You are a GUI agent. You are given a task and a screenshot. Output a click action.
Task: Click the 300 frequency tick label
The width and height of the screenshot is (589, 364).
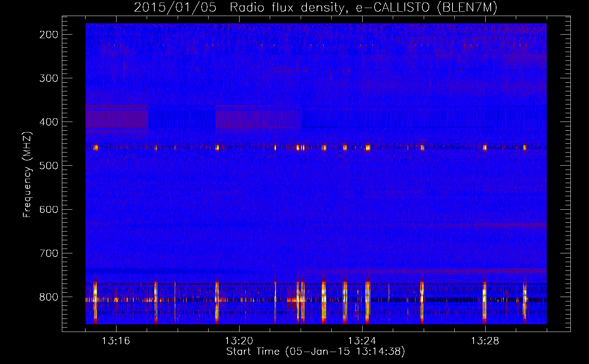49,78
